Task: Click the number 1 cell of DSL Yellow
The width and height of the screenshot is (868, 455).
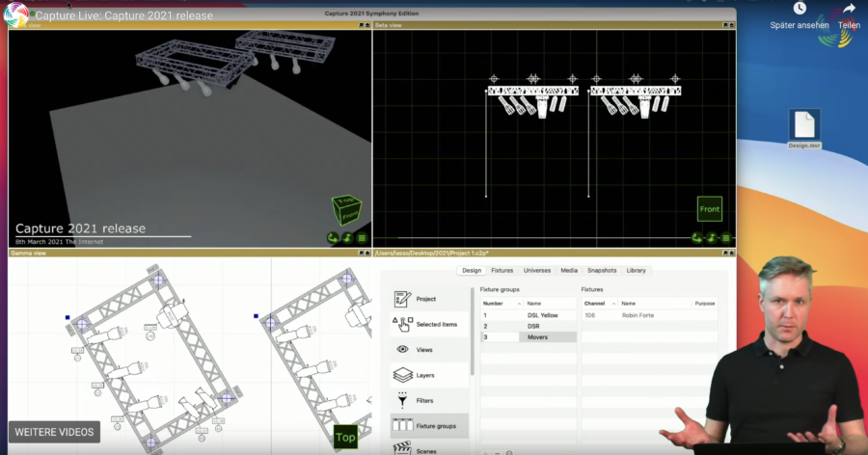Action: coord(500,315)
